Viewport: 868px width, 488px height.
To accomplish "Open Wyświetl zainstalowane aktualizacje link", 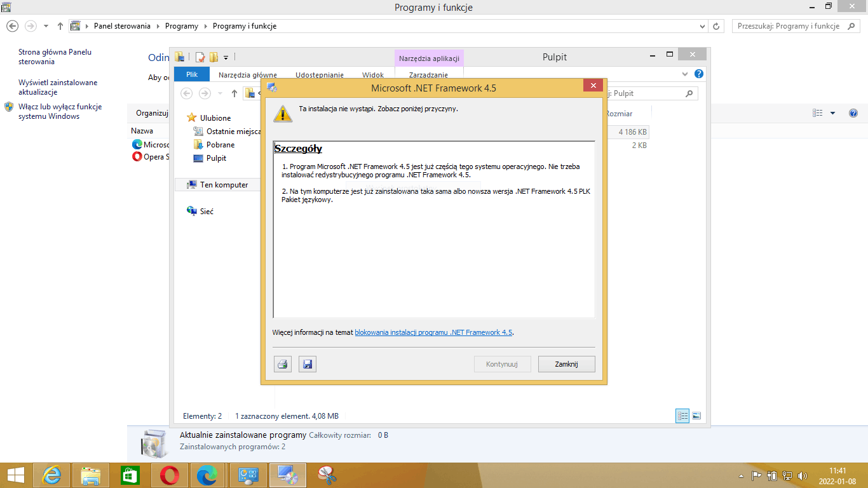I will point(58,87).
